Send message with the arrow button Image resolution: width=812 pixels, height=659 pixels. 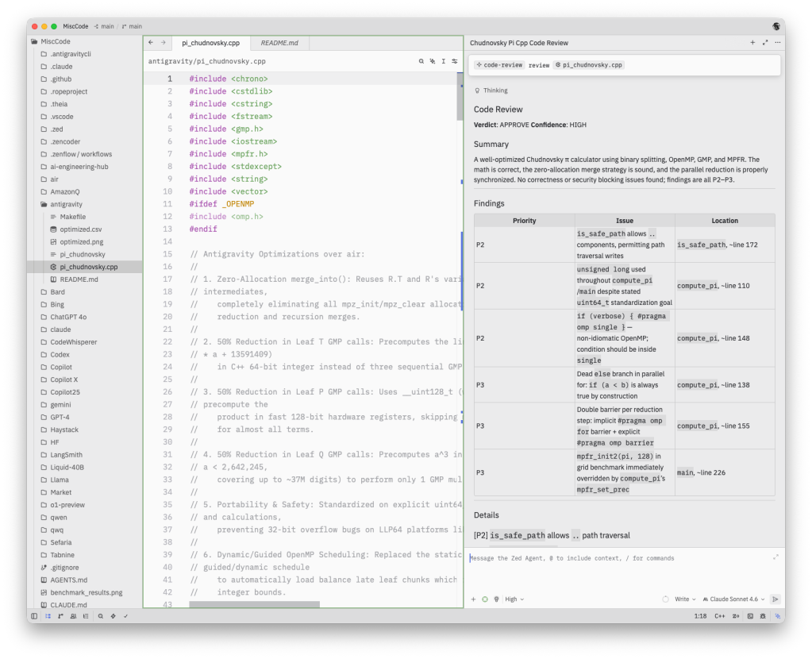click(x=775, y=599)
